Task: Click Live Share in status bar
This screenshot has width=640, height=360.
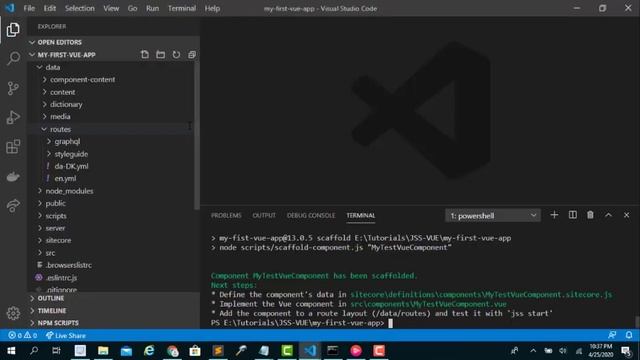Action: click(x=65, y=336)
